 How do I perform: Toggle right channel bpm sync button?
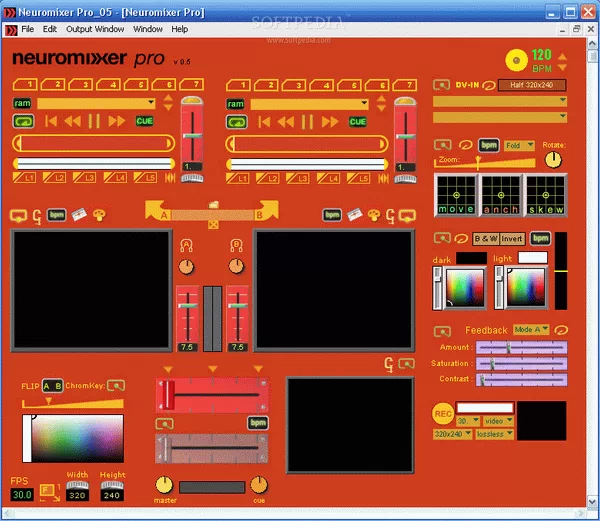(x=332, y=215)
